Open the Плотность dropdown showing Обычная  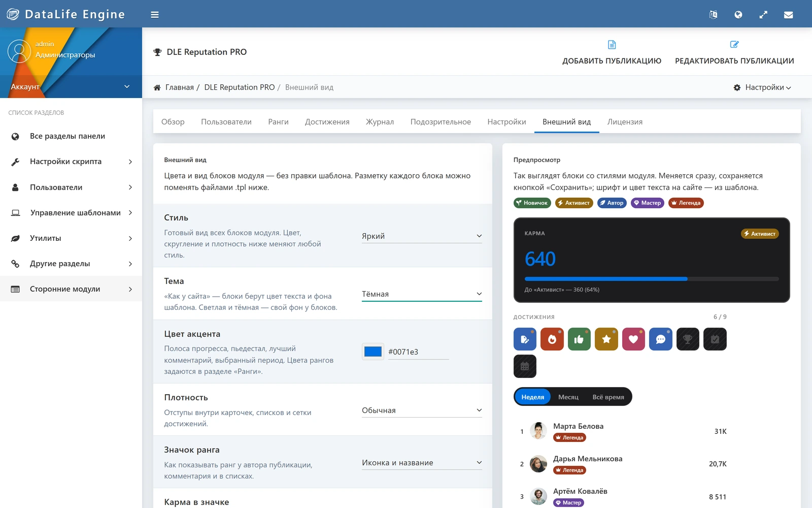(422, 410)
